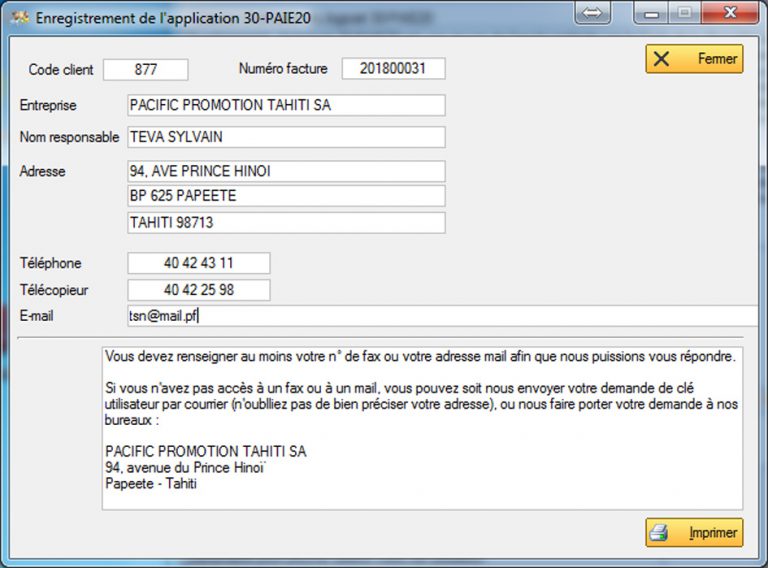Focus the Télécopieur field 40 42 25 98
Viewport: 768px width, 568px height.
(198, 290)
